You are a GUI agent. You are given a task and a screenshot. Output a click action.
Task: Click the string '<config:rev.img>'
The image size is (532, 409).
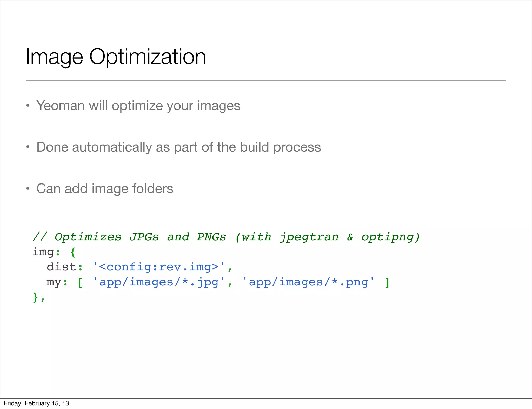click(159, 267)
